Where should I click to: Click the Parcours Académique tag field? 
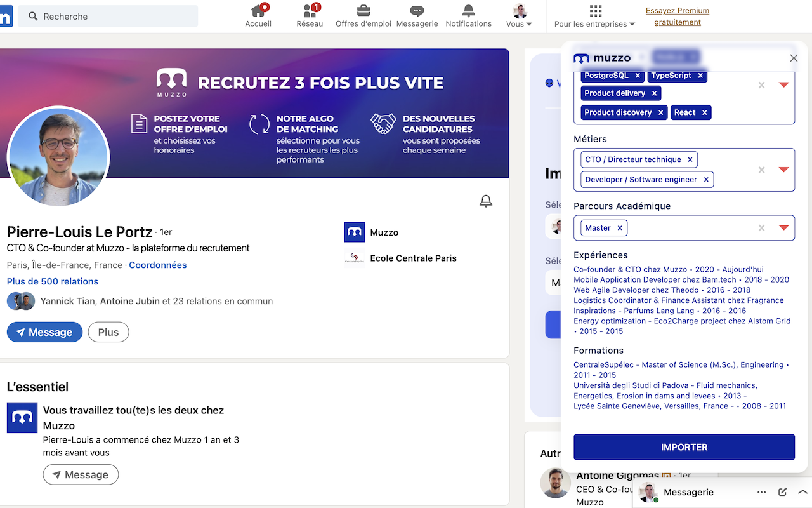[684, 228]
